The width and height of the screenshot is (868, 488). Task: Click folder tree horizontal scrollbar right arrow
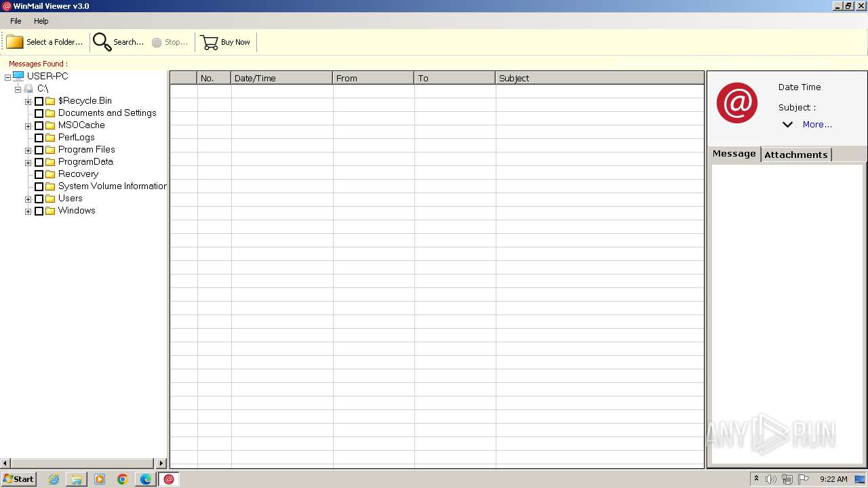tap(161, 464)
